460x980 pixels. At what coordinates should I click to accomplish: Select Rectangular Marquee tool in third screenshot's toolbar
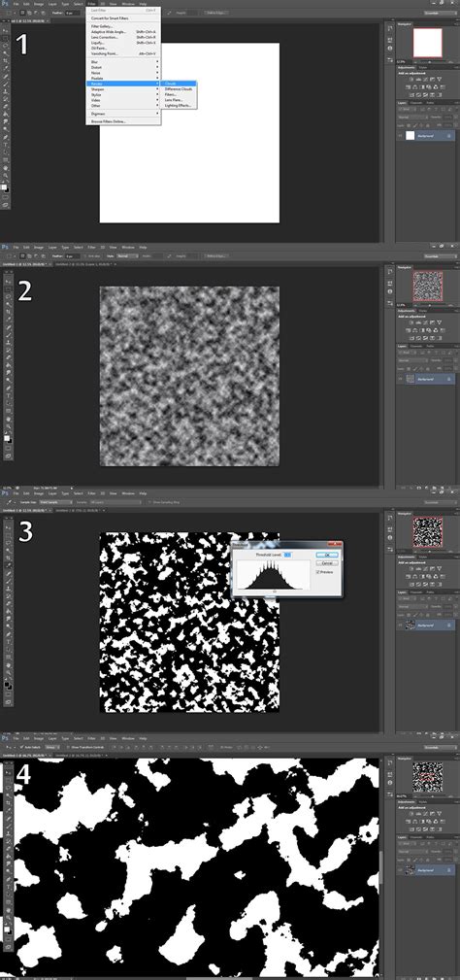tap(8, 535)
